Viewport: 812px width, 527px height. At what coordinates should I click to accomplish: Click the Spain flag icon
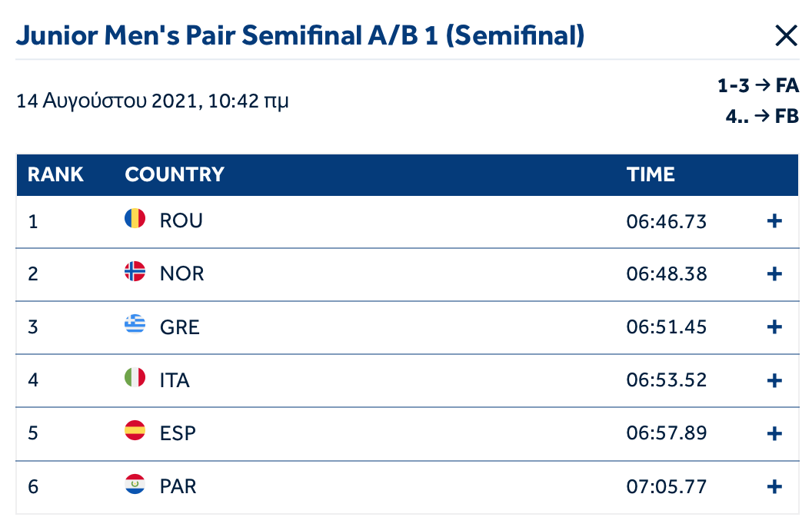[x=135, y=433]
